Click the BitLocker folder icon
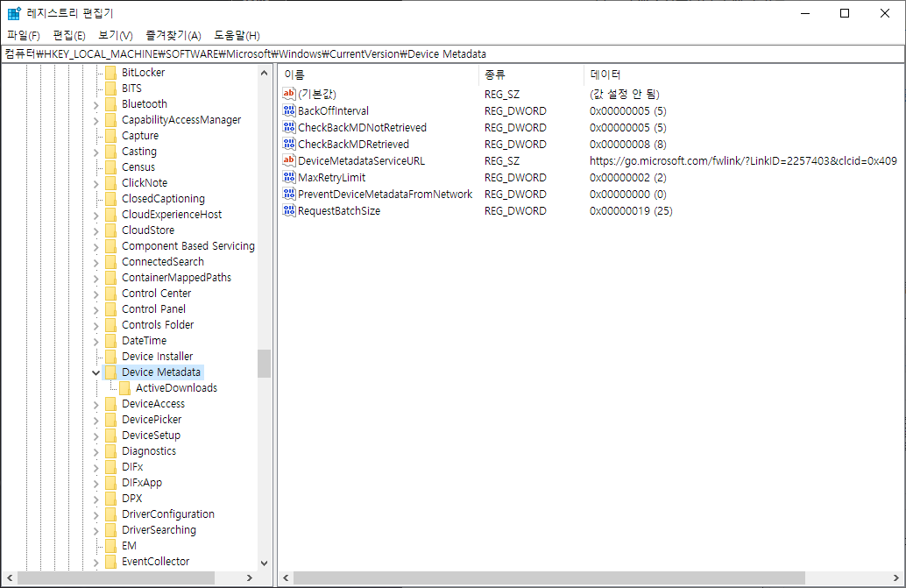Viewport: 906px width, 588px height. tap(111, 72)
